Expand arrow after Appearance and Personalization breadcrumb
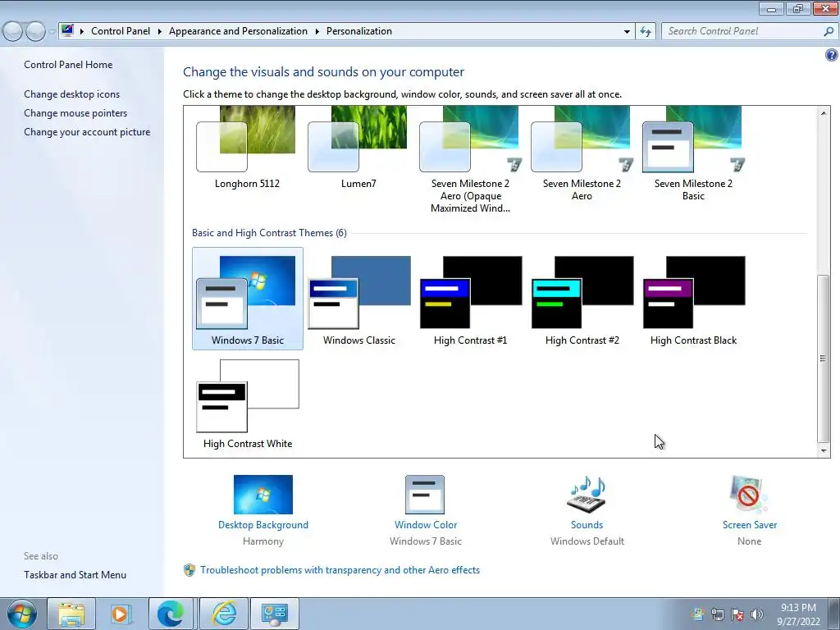Screen dimensions: 840x630 point(317,32)
